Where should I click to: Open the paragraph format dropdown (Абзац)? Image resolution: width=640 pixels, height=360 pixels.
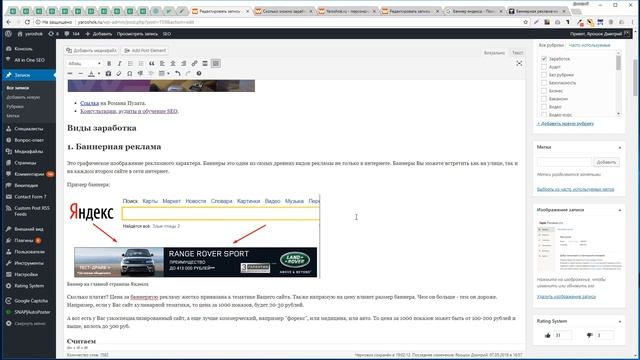tap(84, 63)
